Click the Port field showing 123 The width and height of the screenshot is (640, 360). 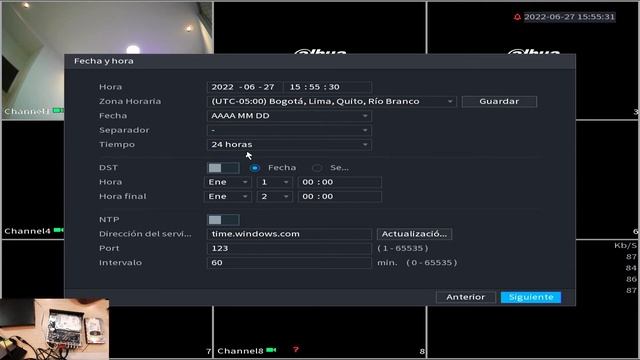coord(289,248)
